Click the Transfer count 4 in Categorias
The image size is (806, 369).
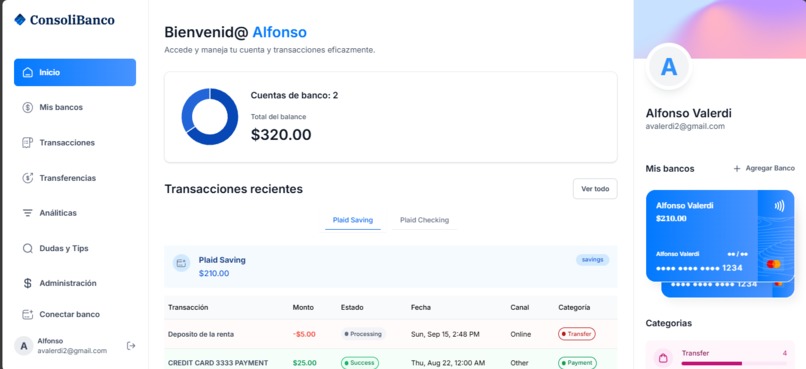click(x=784, y=353)
